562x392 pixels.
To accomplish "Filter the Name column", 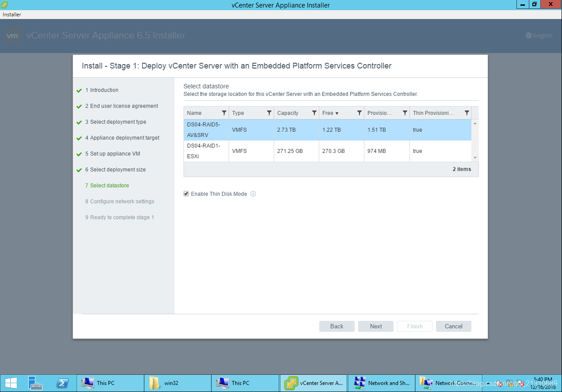I will point(224,113).
